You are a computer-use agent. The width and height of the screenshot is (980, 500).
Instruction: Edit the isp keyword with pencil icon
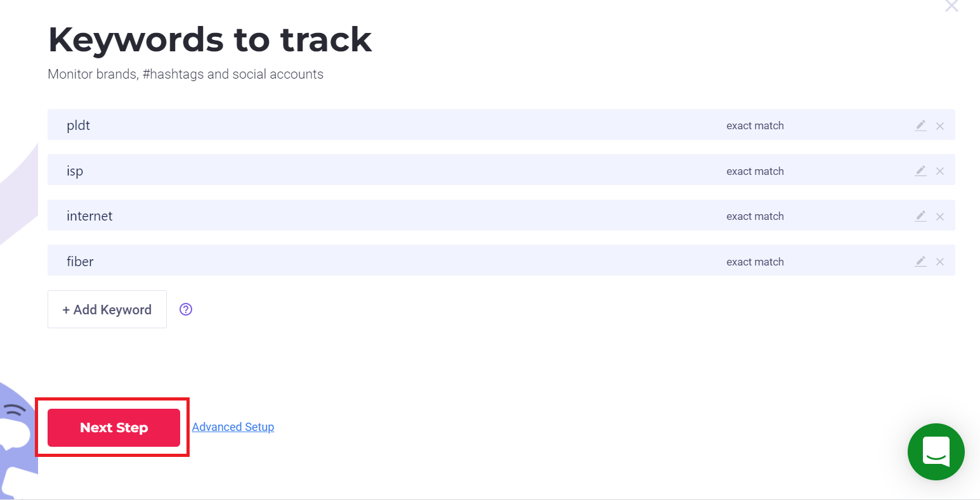click(921, 170)
